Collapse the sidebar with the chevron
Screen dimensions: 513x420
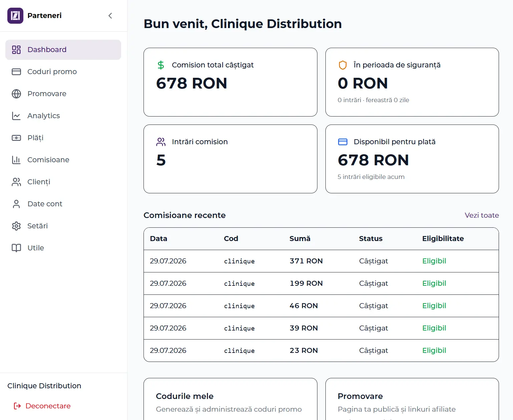[x=110, y=16]
